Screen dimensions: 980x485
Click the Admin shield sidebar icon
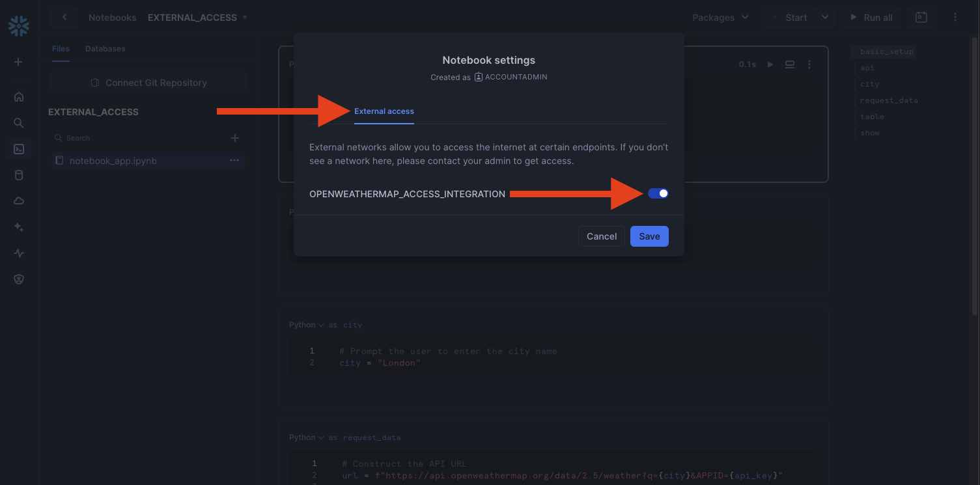19,279
